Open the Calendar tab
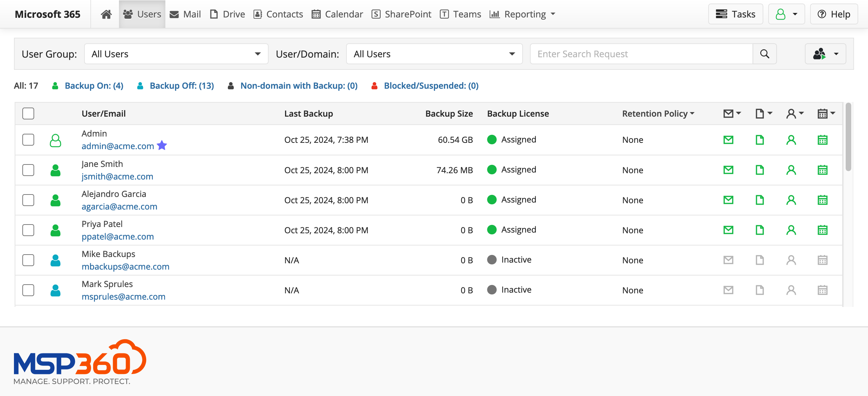The height and width of the screenshot is (396, 868). click(x=337, y=14)
